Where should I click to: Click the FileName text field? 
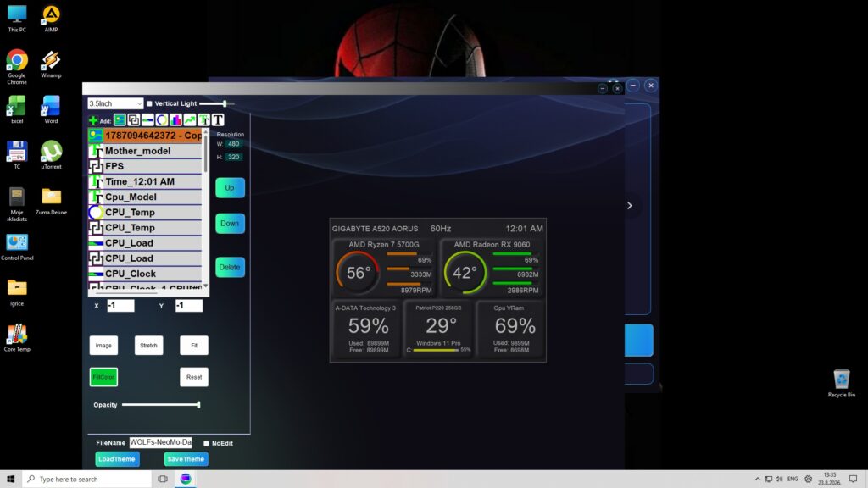tap(160, 442)
